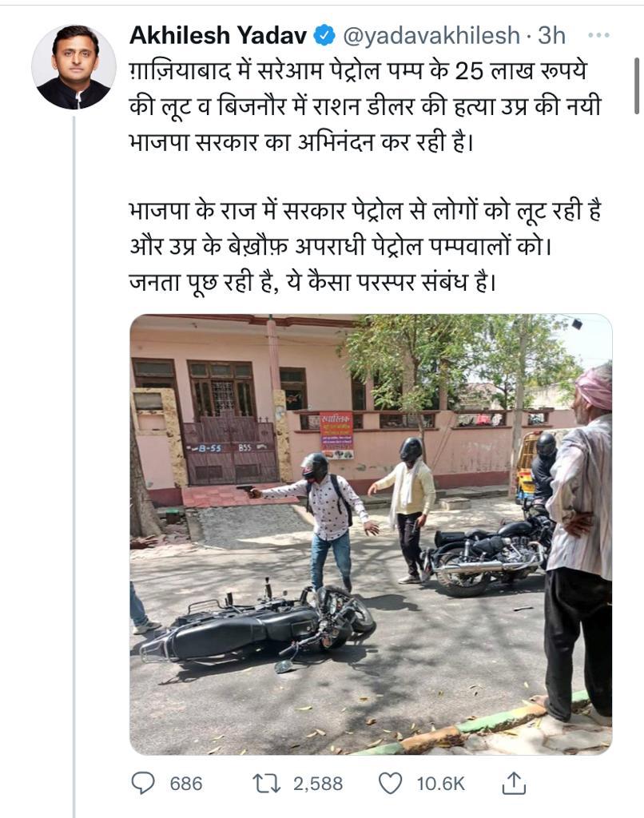Screen dimensions: 644x818
Task: Click the 3h timestamp
Action: pyautogui.click(x=551, y=35)
